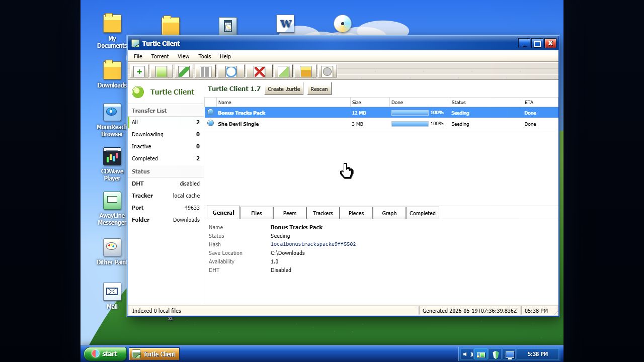The image size is (644, 362).
Task: Click the orange box toolbar icon
Action: [305, 71]
